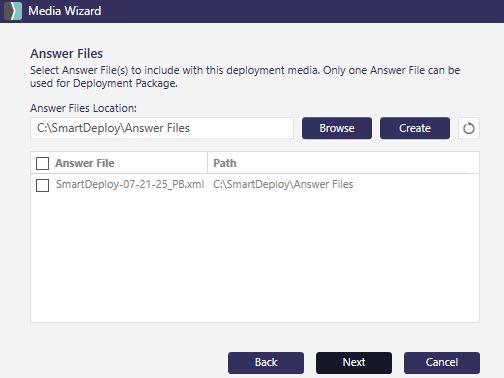Viewport: 504px width, 378px height.
Task: Click the Media Wizard title text
Action: (x=65, y=11)
